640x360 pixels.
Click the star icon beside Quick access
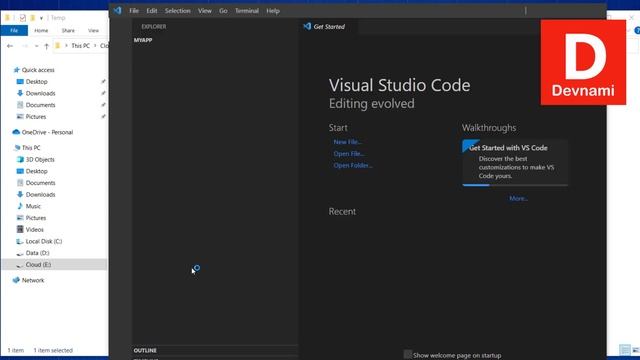(16, 70)
